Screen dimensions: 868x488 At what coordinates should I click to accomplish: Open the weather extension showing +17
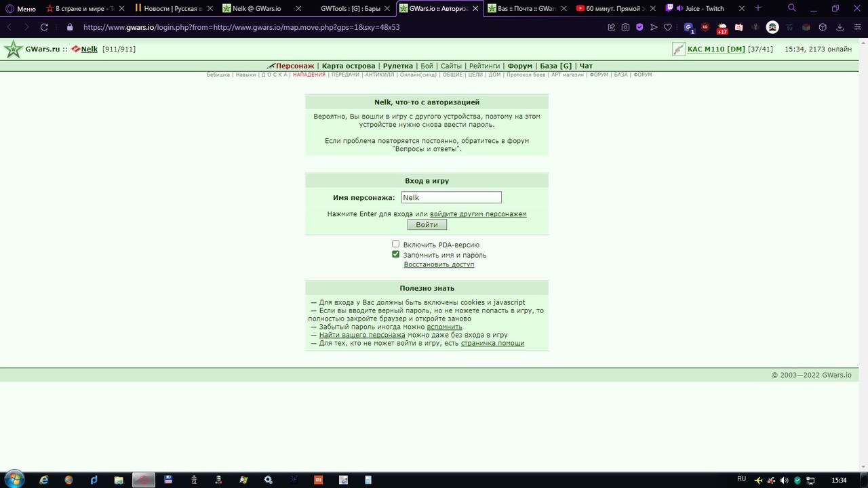pos(722,28)
